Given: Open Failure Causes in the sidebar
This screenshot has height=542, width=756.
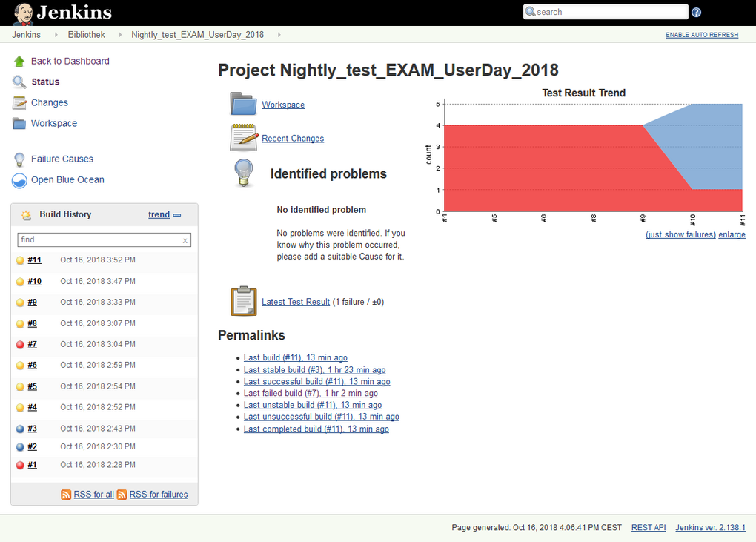Looking at the screenshot, I should 62,159.
